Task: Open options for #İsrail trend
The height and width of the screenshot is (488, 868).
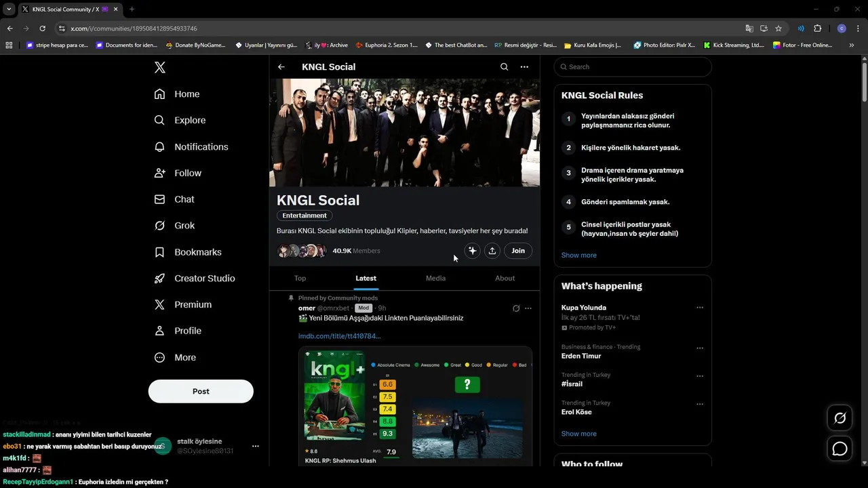Action: coord(700,376)
